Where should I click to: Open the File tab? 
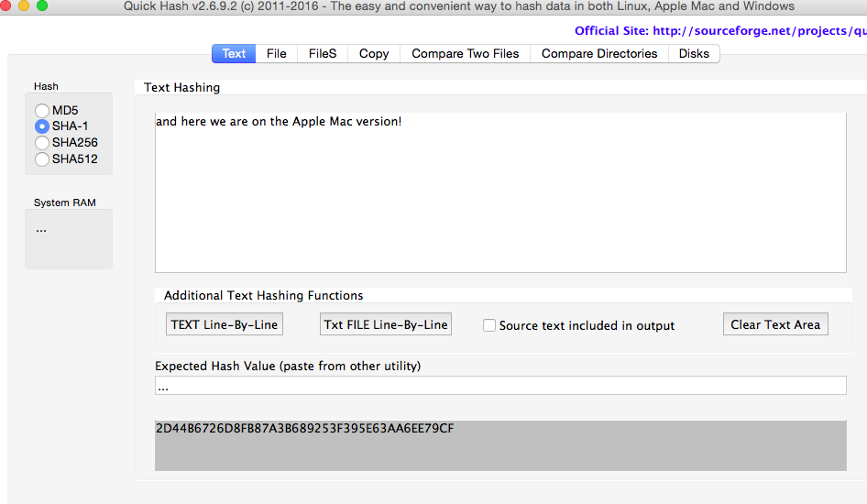[276, 53]
